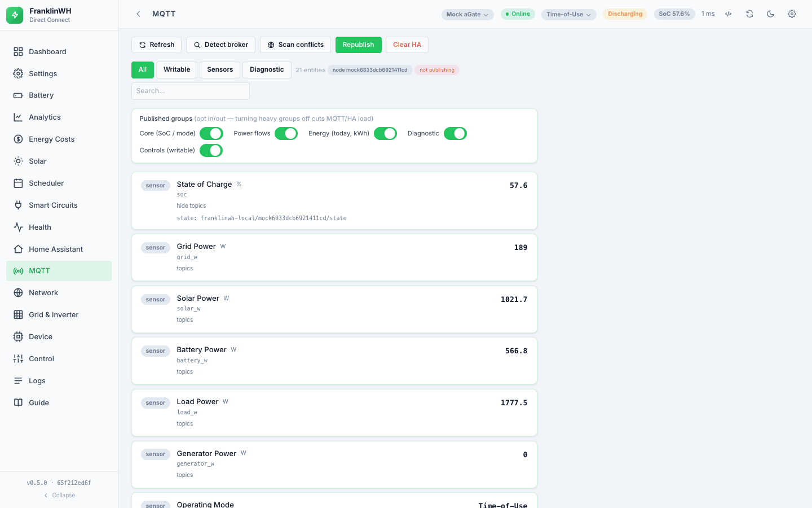Screen dimensions: 812x508
Task: Toggle Energy (today, kWh) group switch
Action: point(386,134)
